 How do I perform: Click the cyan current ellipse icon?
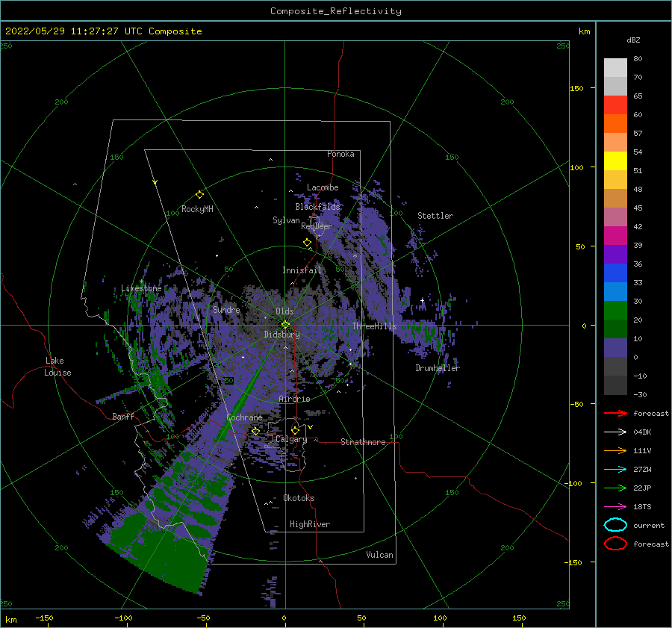615,525
